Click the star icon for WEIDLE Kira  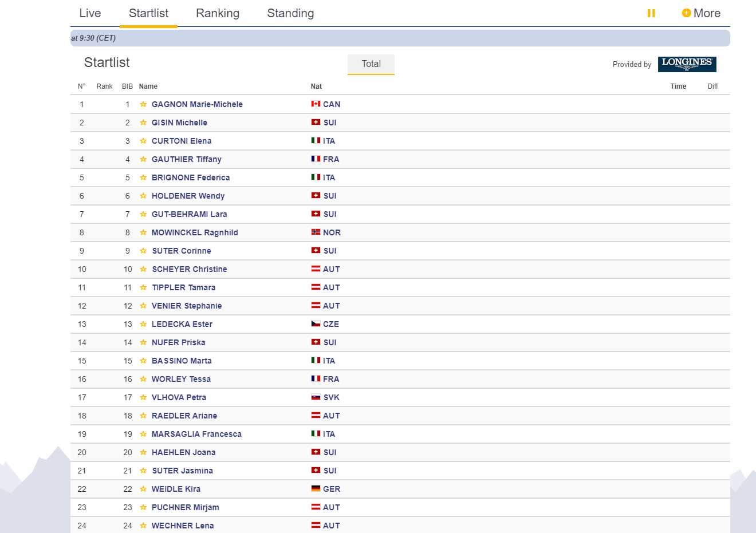click(x=143, y=489)
